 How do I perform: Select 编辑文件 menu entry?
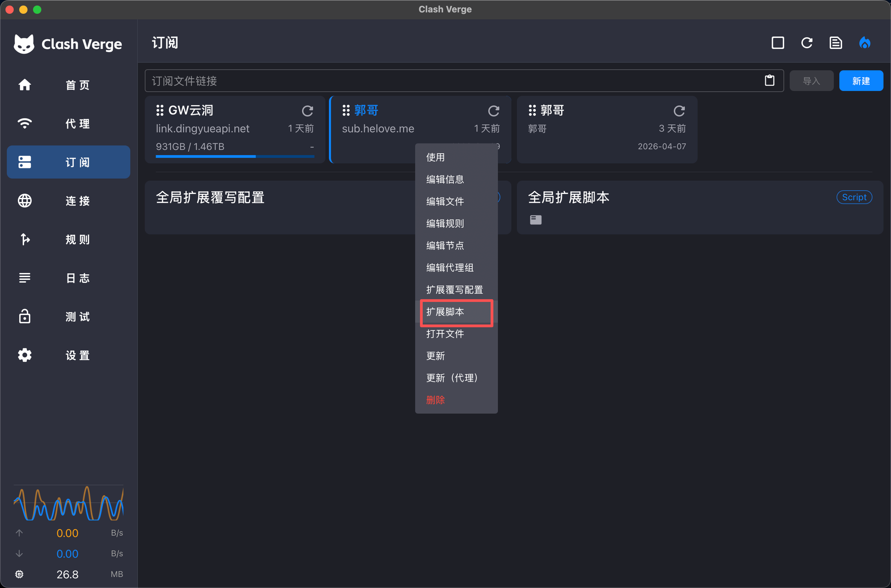coord(456,201)
